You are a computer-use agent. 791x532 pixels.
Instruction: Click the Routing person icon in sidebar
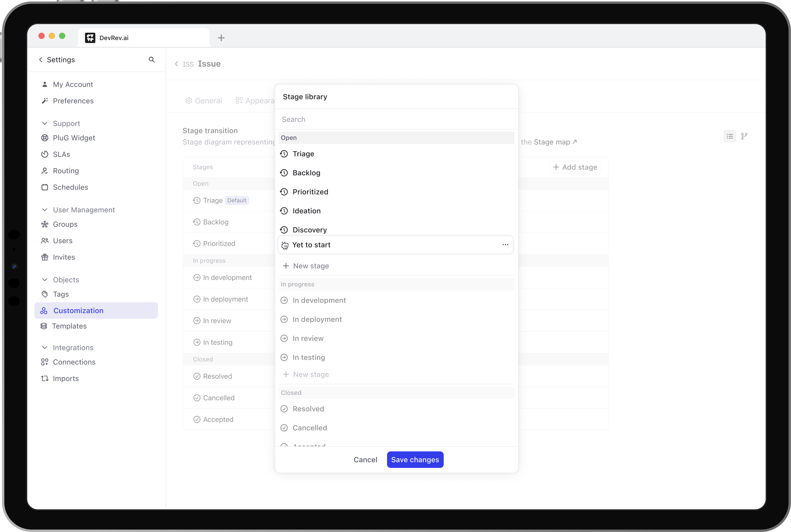(44, 171)
